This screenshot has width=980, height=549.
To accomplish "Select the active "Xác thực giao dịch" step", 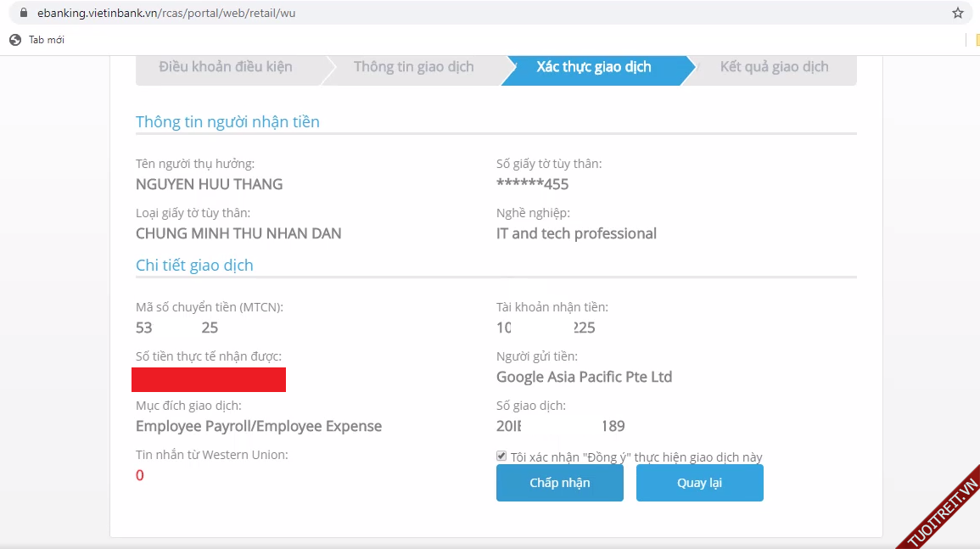I will pyautogui.click(x=594, y=67).
